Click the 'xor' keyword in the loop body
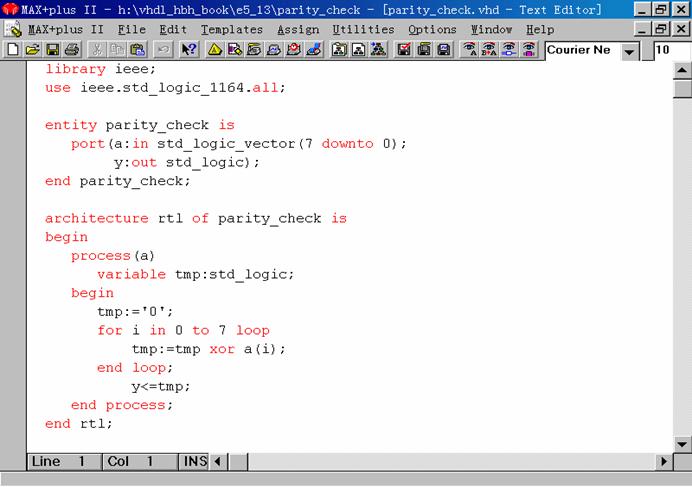Image resolution: width=692 pixels, height=487 pixels. point(222,349)
